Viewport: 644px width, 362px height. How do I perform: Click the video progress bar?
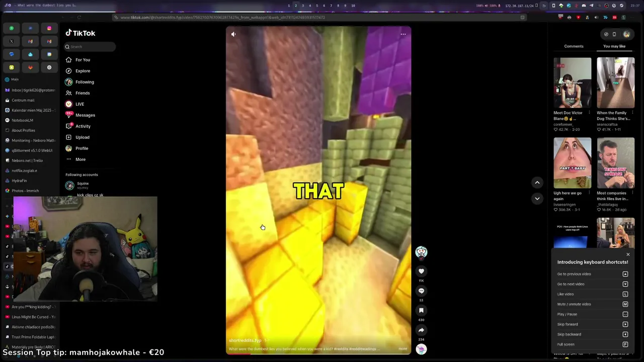pyautogui.click(x=318, y=354)
